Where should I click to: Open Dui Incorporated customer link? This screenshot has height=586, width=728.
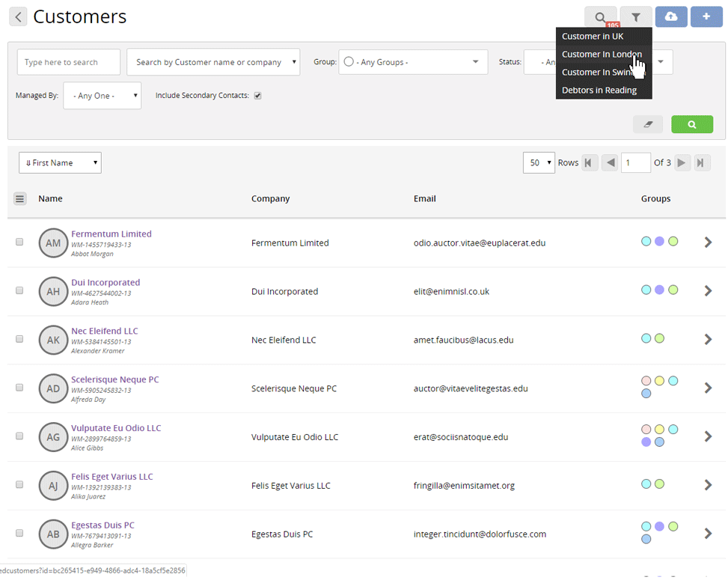(x=105, y=282)
